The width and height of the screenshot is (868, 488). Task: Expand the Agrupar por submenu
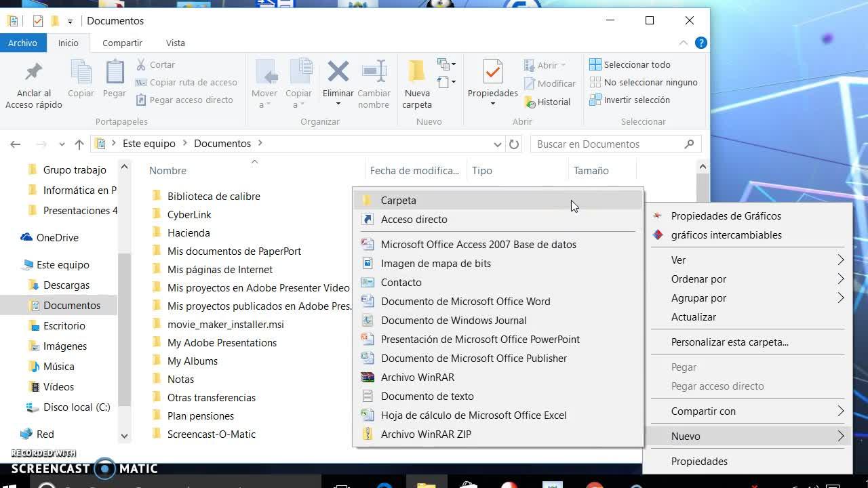pos(749,298)
